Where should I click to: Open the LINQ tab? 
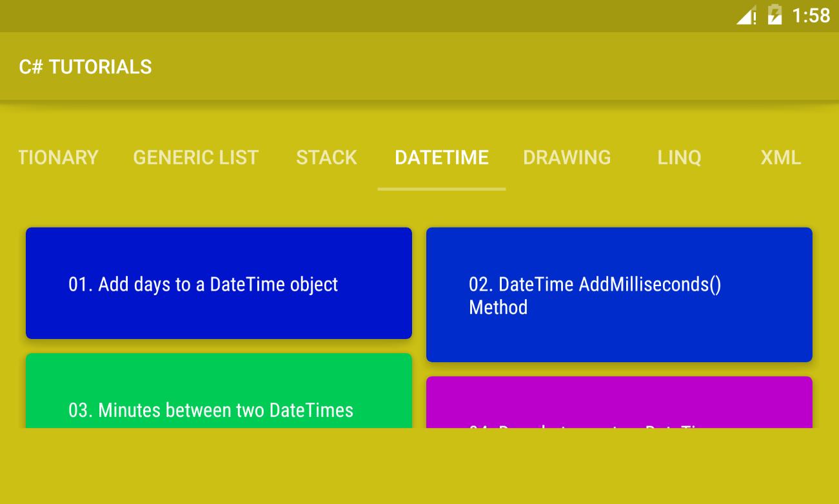(x=679, y=157)
